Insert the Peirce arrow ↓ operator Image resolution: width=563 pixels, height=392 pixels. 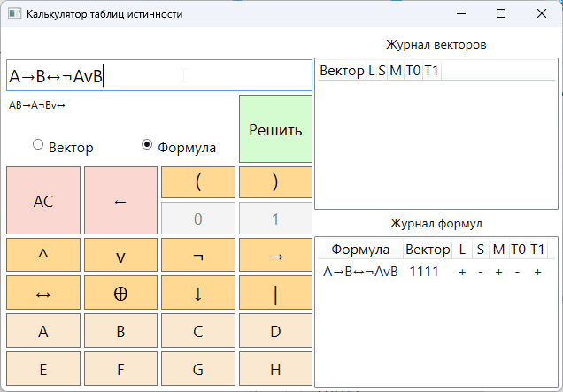[198, 292]
